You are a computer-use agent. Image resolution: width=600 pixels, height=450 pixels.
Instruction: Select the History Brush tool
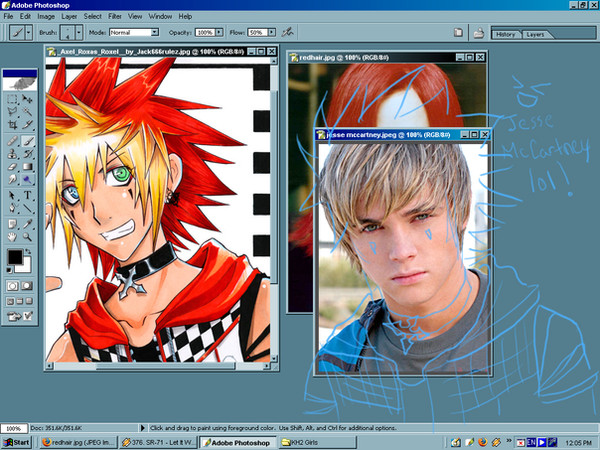(27, 154)
